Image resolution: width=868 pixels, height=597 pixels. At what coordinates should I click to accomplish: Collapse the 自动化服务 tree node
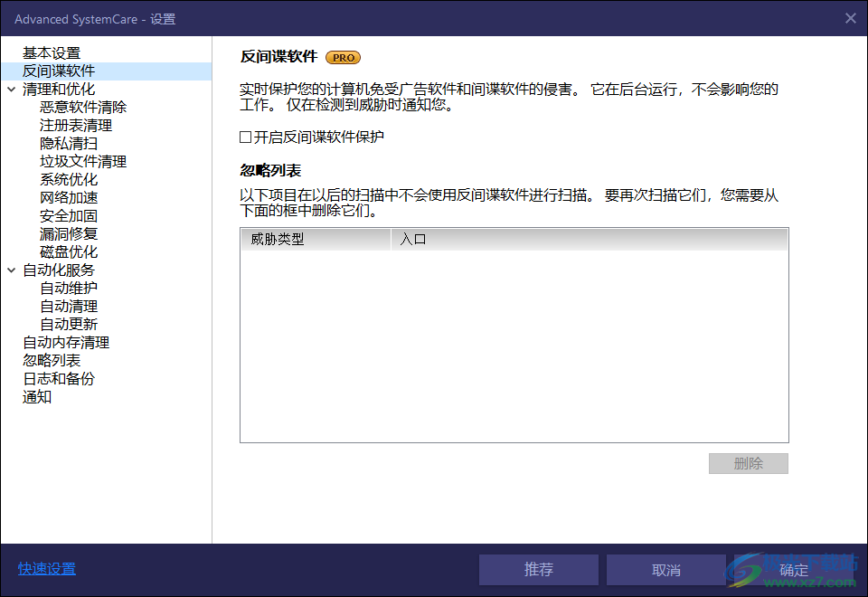(x=11, y=270)
